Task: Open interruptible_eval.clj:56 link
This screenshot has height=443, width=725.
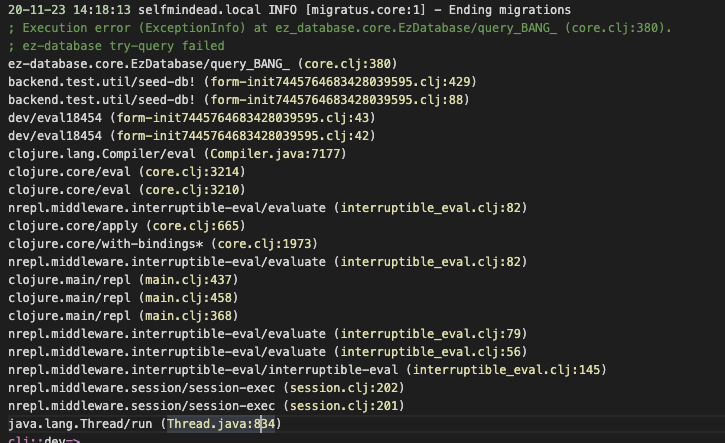Action: click(430, 352)
